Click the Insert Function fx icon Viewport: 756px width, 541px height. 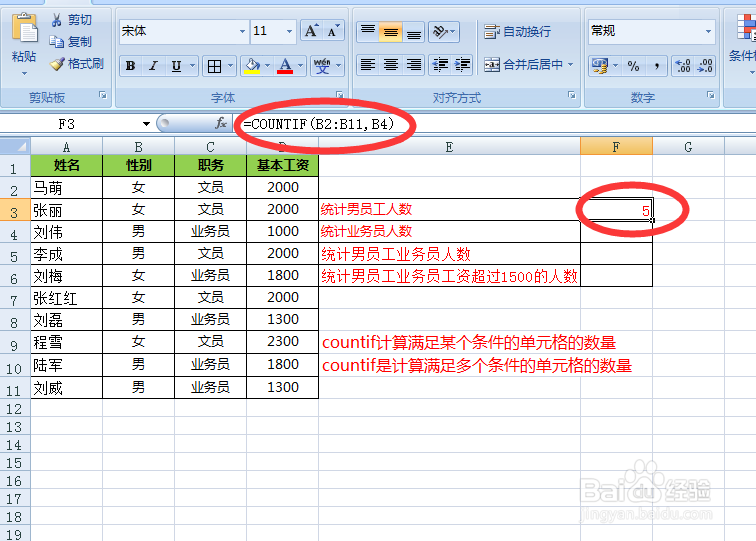click(221, 124)
